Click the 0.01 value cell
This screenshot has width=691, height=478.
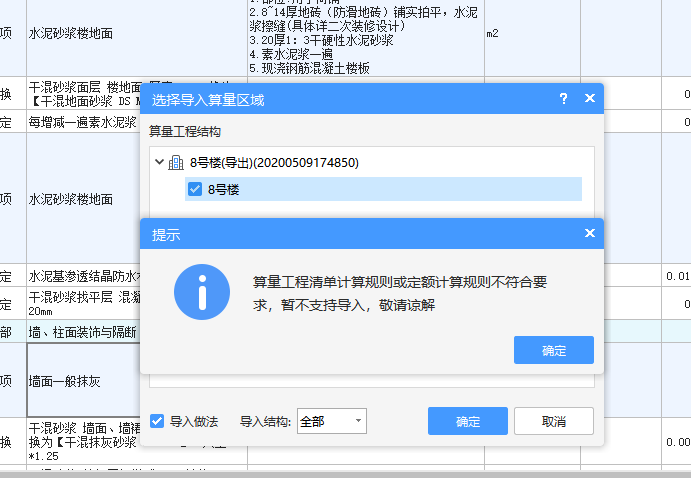tap(677, 276)
